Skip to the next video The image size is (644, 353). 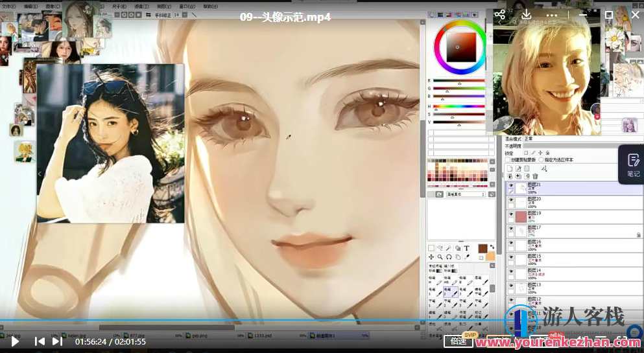[57, 341]
